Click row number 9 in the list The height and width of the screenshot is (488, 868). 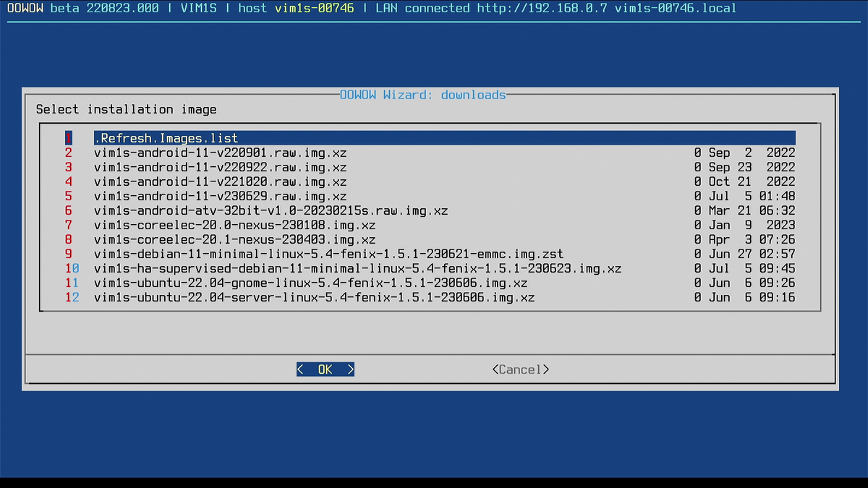[69, 254]
